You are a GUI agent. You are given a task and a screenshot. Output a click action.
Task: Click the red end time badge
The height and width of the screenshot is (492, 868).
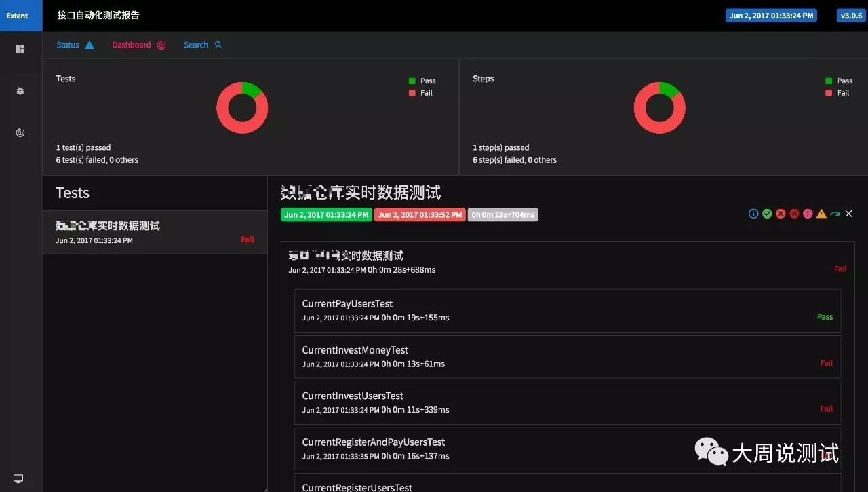pyautogui.click(x=420, y=215)
